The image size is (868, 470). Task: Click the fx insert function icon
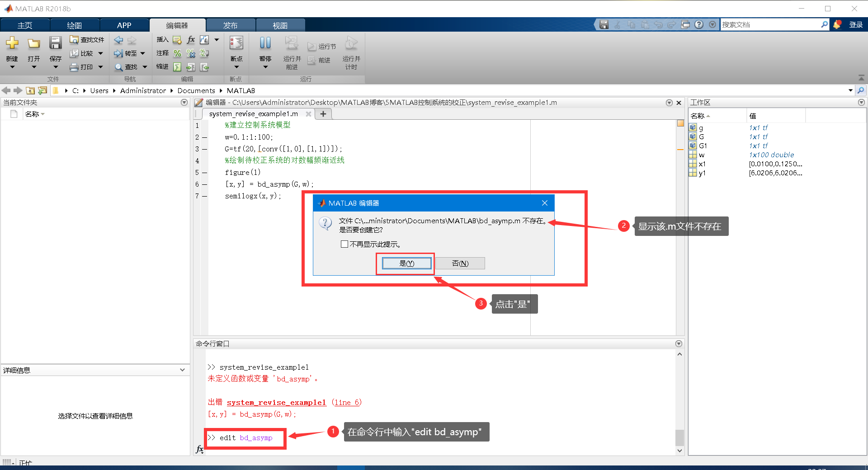click(x=191, y=40)
